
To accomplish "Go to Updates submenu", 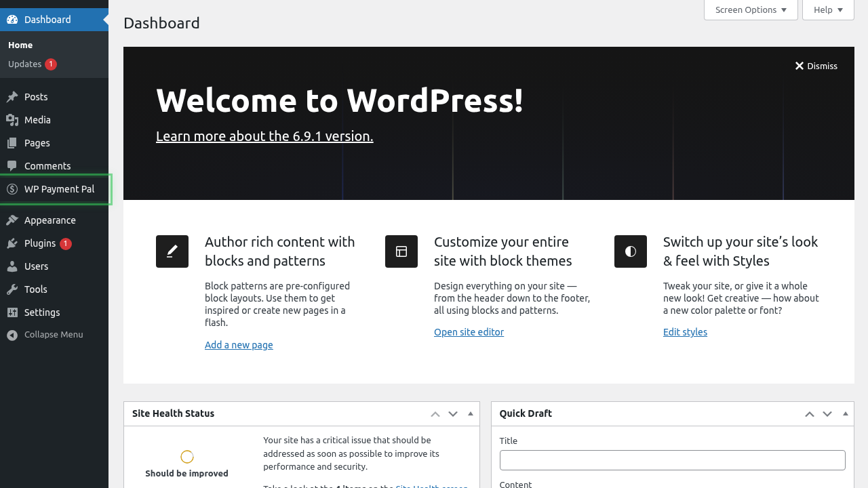I will [x=25, y=64].
